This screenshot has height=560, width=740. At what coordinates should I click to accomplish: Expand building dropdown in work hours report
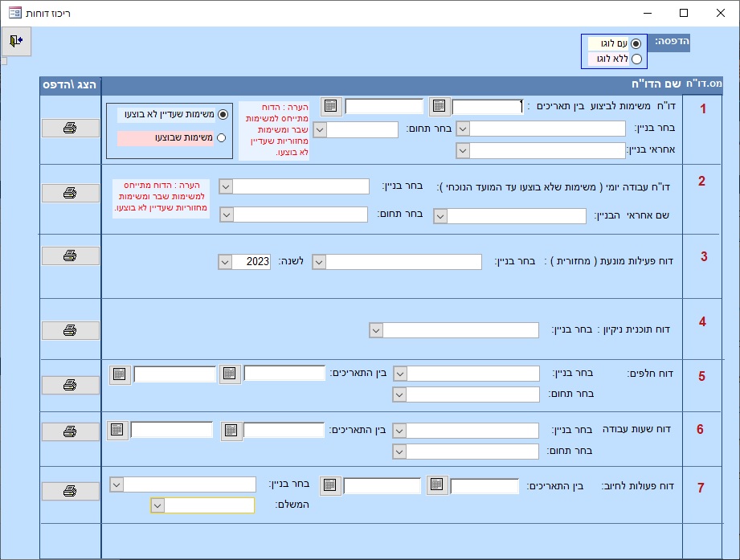tap(399, 431)
